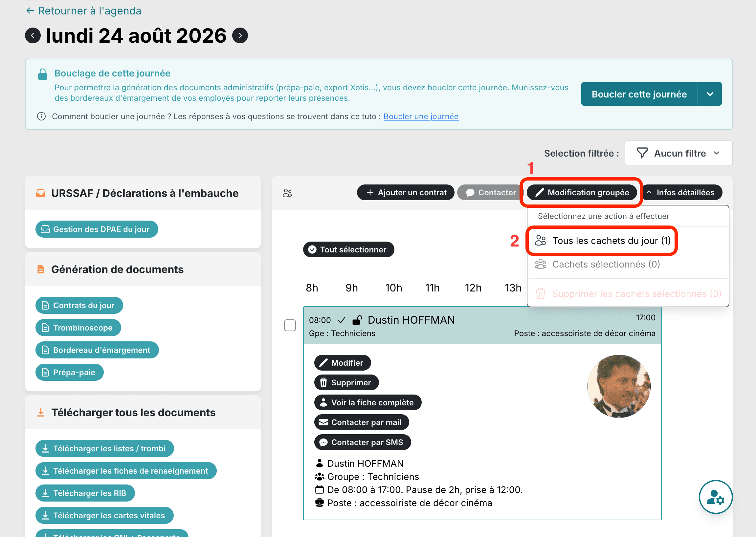Viewport: 756px width, 537px height.
Task: Open the Boucler une journée tutorial link
Action: pos(421,117)
